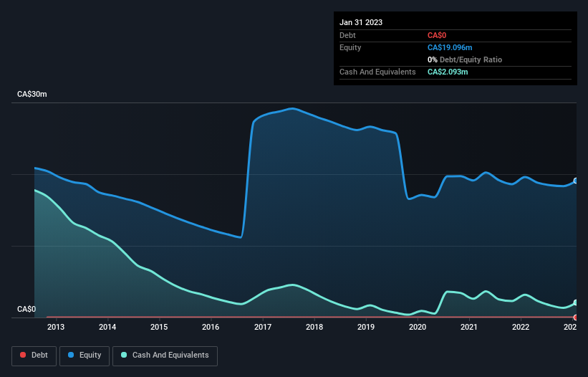Screen dimensions: 588x377
Task: Click the 2013 x-axis label
Action: tap(56, 327)
